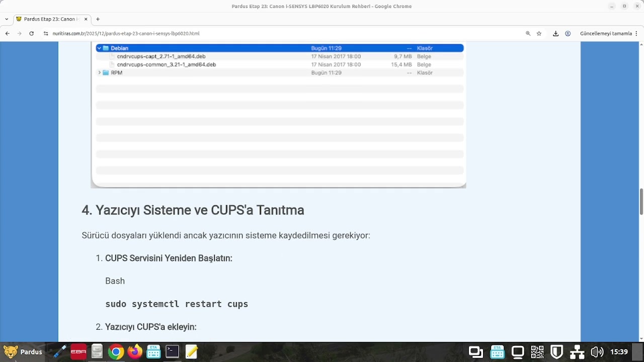Open site information icon beside the URL
This screenshot has height=362, width=644.
point(46,33)
